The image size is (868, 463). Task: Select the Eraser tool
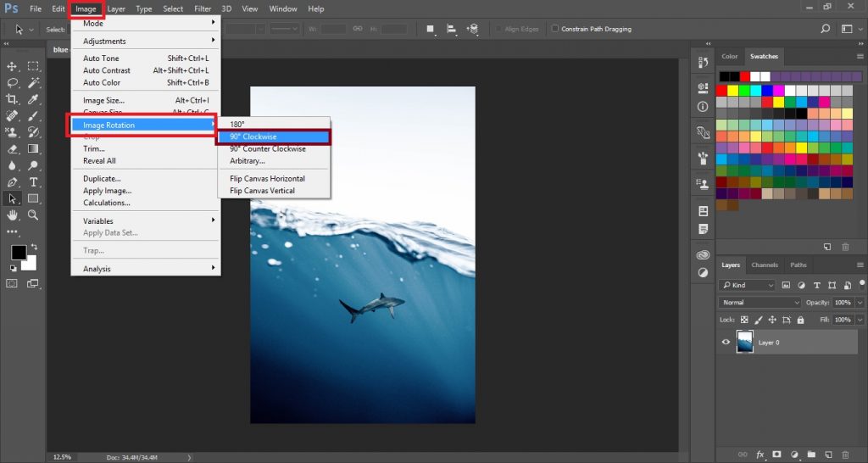(12, 149)
